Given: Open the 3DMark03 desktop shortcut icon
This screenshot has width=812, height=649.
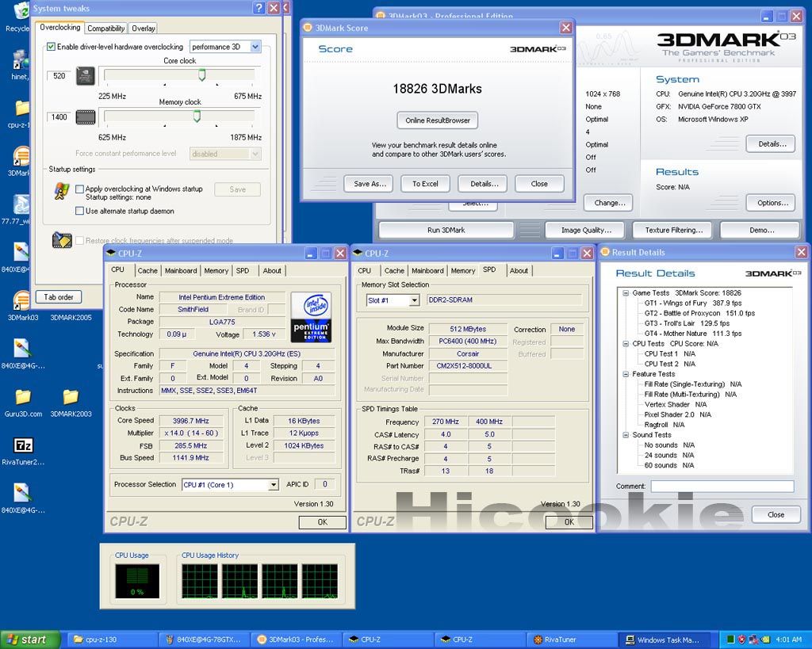Looking at the screenshot, I should pyautogui.click(x=21, y=301).
